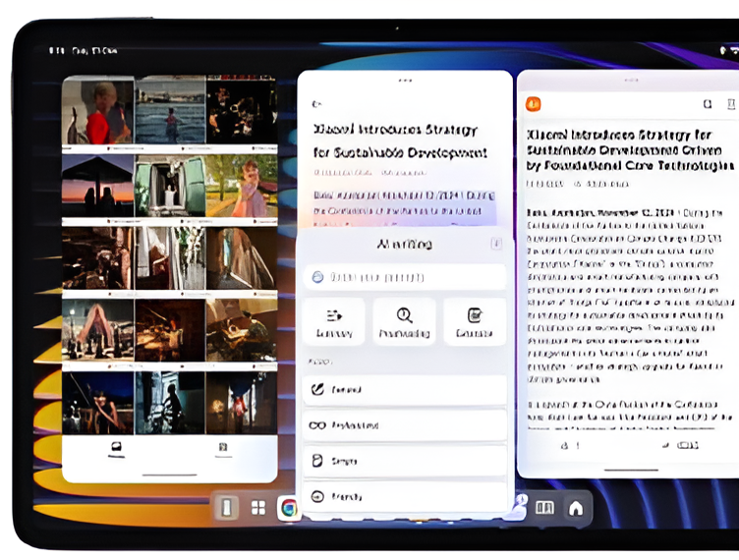Choose the Friendly tone row
Screen dimensions: 739x560
pos(404,496)
